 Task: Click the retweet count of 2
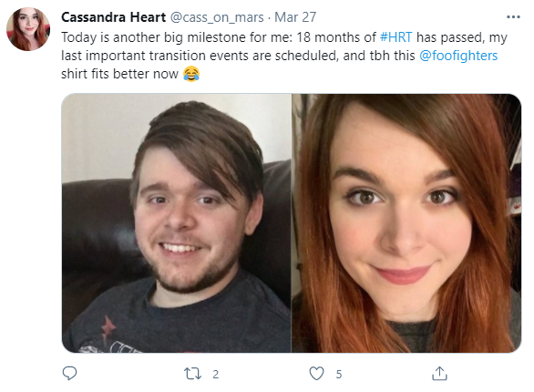pyautogui.click(x=216, y=375)
